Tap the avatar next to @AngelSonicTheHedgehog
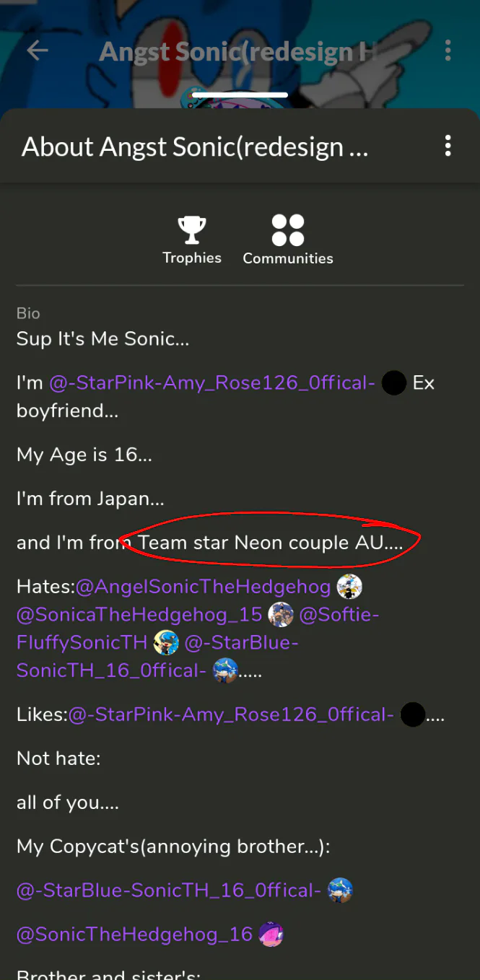The image size is (480, 980). pyautogui.click(x=349, y=587)
